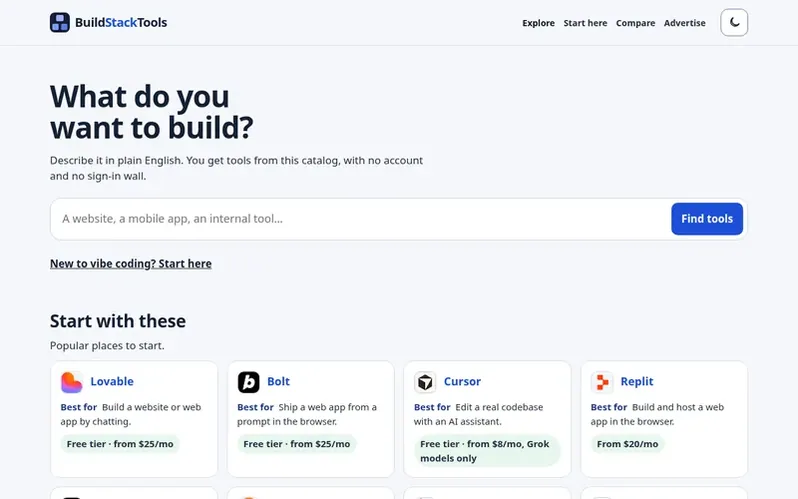Click the What do you want to build heading
The image size is (798, 499).
coord(152,112)
